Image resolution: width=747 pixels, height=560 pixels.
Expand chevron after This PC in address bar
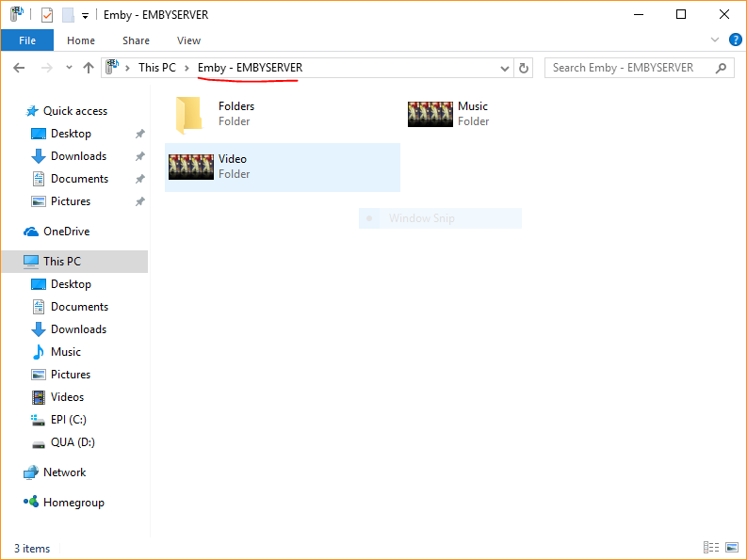pyautogui.click(x=187, y=68)
